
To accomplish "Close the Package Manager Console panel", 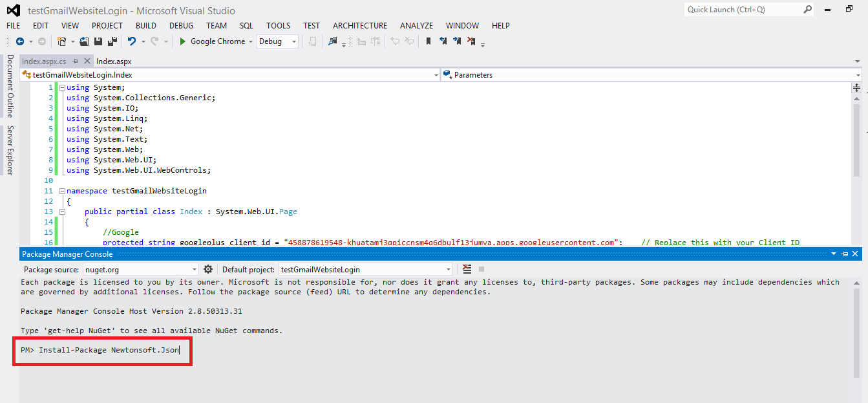I will [856, 254].
